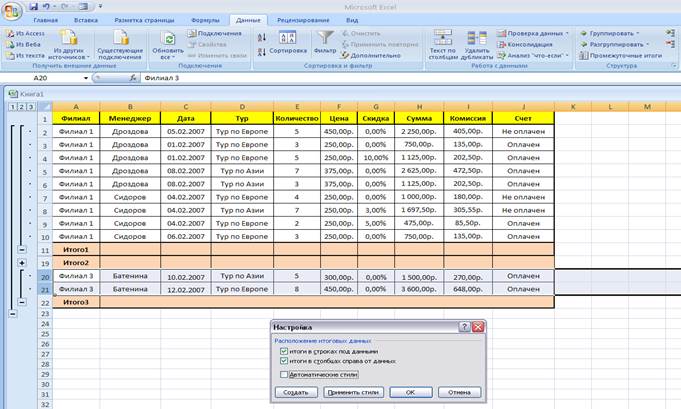Open 'Проверка данных' validation

click(532, 33)
